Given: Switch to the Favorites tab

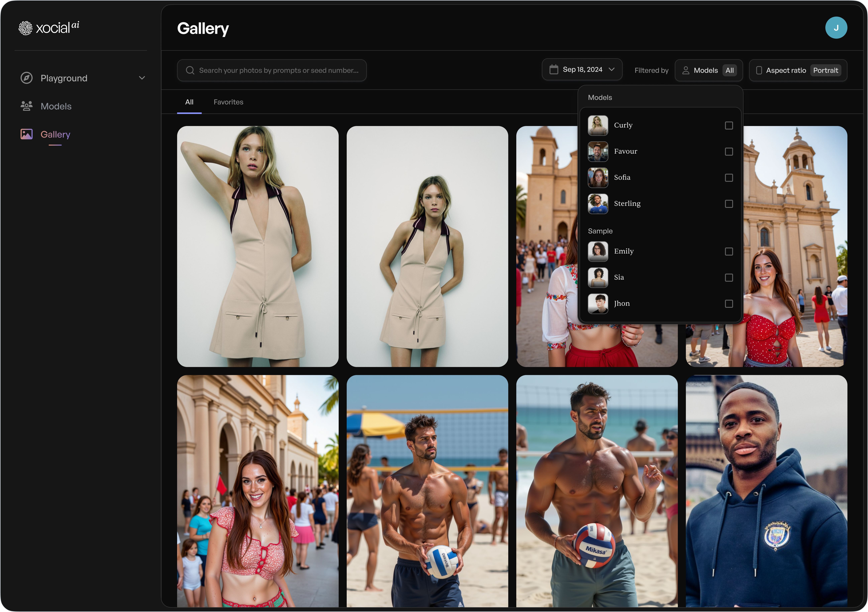Looking at the screenshot, I should point(228,102).
